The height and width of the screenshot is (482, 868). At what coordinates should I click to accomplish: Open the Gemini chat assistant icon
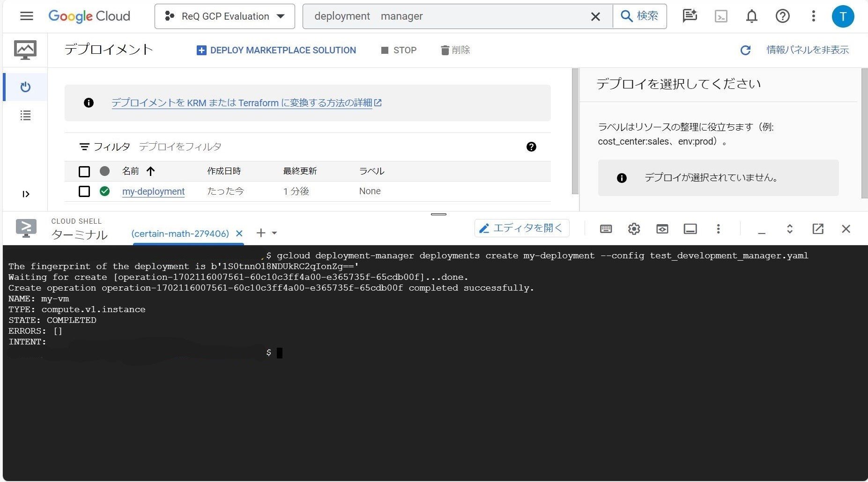tap(690, 16)
